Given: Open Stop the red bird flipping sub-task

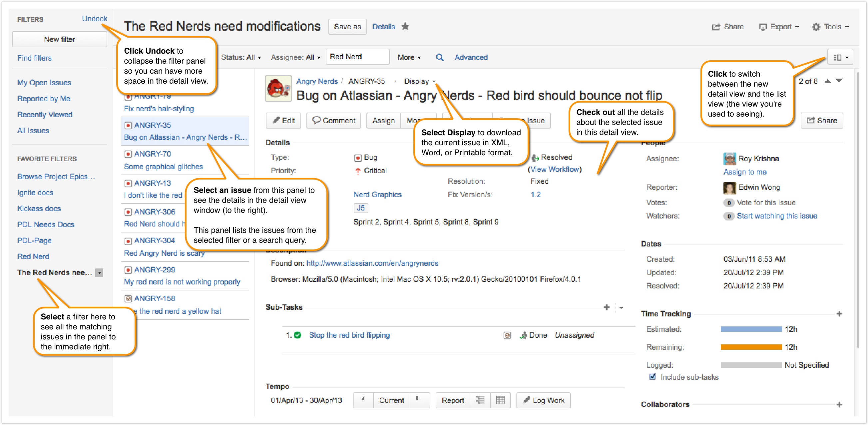Looking at the screenshot, I should 349,335.
